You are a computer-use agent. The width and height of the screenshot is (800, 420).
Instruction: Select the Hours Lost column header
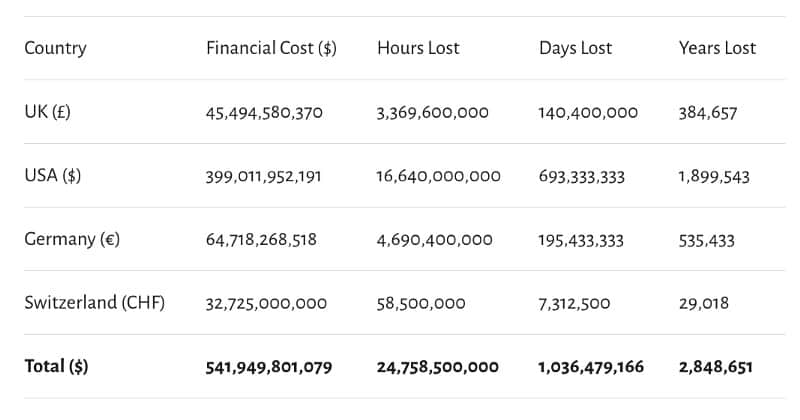pos(418,48)
